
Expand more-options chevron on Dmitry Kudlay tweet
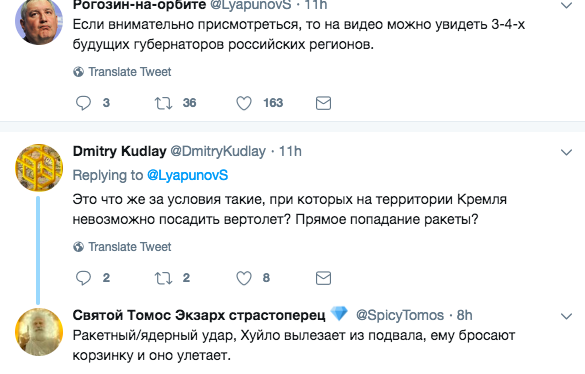pos(566,152)
